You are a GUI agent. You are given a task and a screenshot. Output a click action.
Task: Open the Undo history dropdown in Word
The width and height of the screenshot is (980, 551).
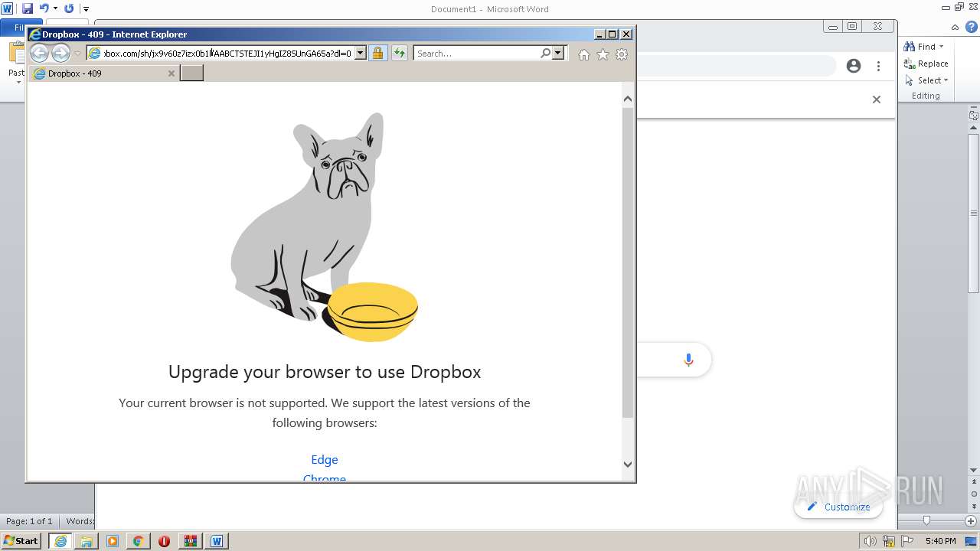tap(55, 8)
